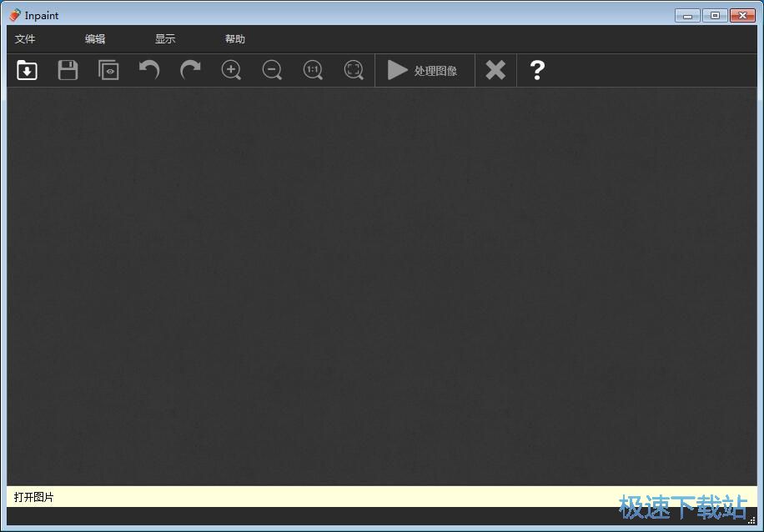Image resolution: width=764 pixels, height=532 pixels.
Task: Maximize the Inpaint window
Action: pos(715,16)
